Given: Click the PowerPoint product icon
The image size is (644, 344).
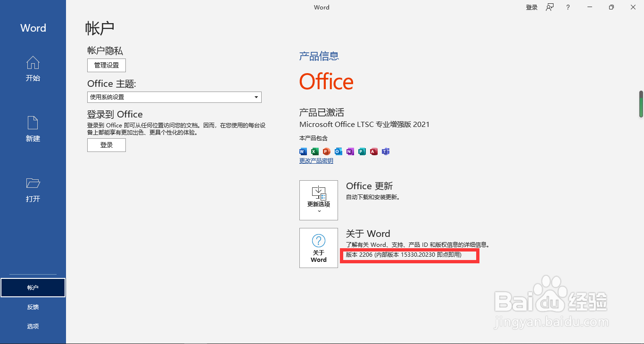Looking at the screenshot, I should (x=327, y=151).
